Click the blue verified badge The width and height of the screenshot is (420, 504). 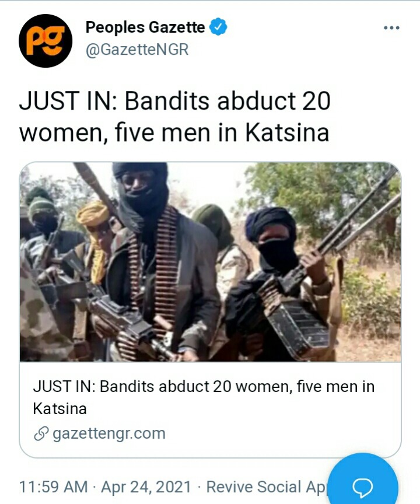[219, 27]
